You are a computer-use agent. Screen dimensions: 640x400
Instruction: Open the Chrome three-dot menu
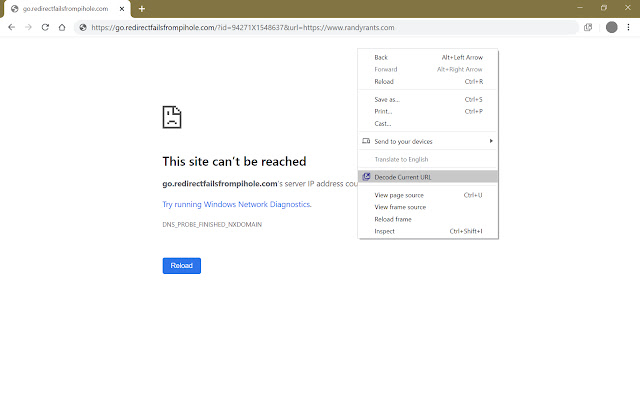pyautogui.click(x=628, y=27)
